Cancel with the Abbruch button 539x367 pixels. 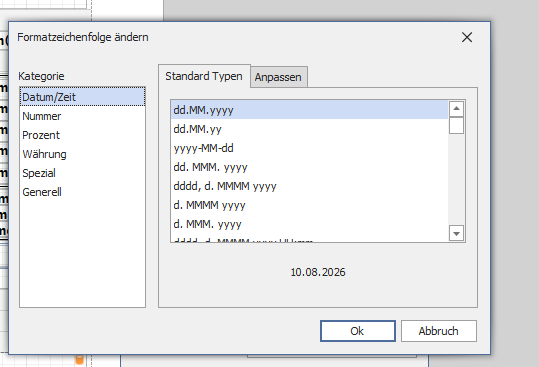tap(439, 331)
